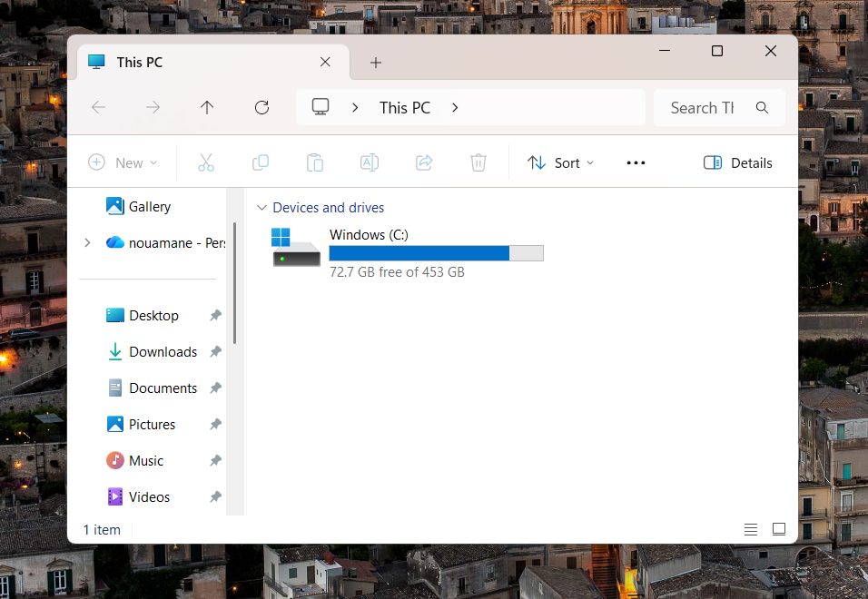
Task: Open the Sort dropdown menu
Action: (x=561, y=162)
